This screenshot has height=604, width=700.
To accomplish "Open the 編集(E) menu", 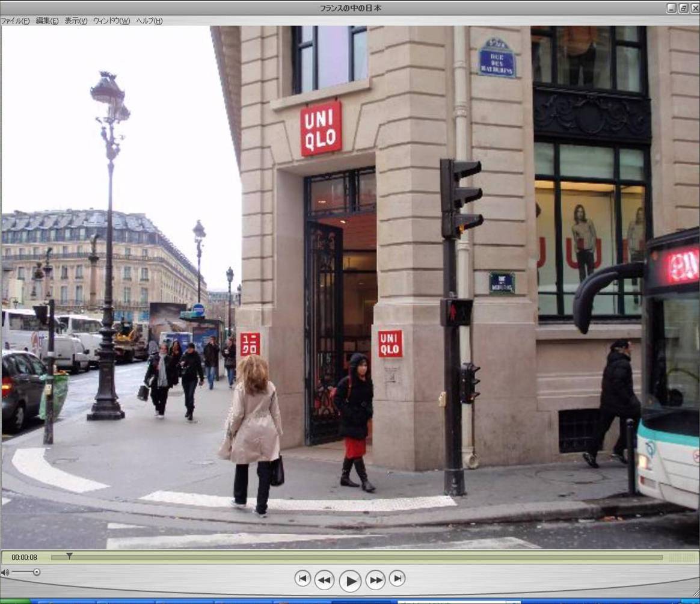I will (x=47, y=20).
